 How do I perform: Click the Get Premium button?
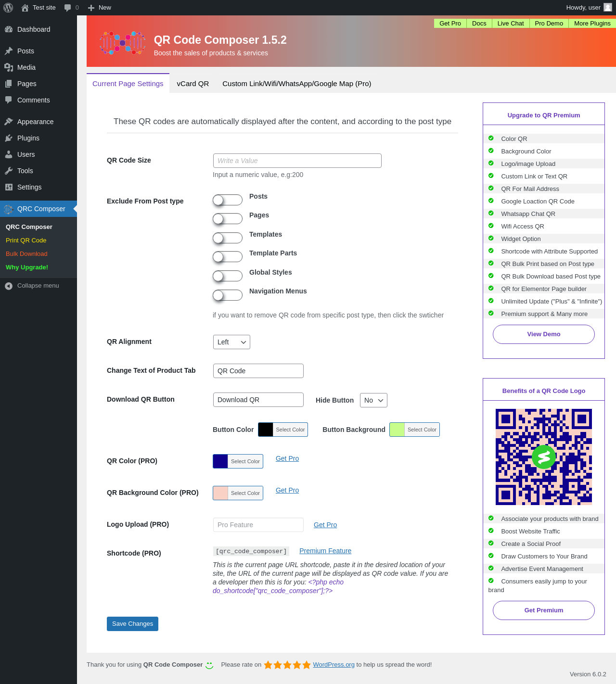pyautogui.click(x=544, y=610)
